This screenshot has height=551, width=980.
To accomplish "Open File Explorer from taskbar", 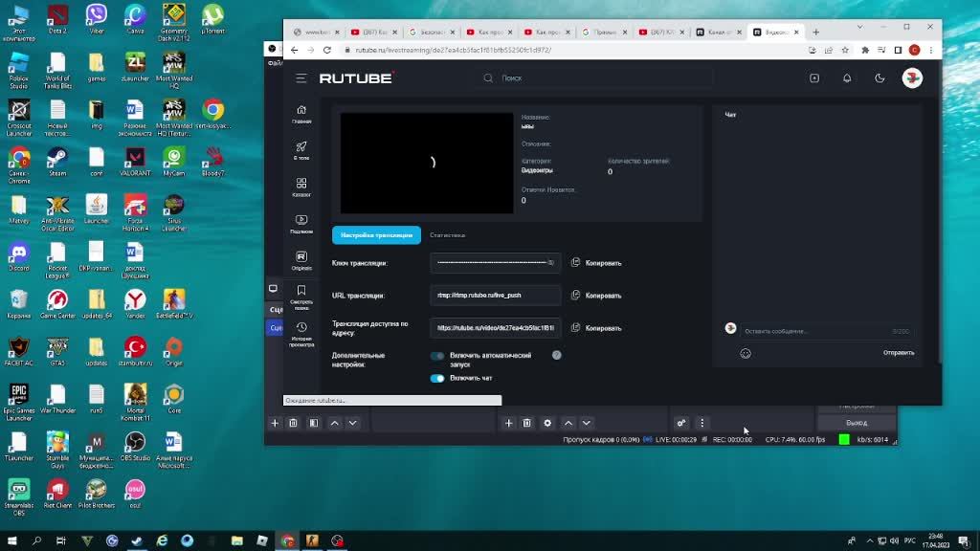I will 237,541.
